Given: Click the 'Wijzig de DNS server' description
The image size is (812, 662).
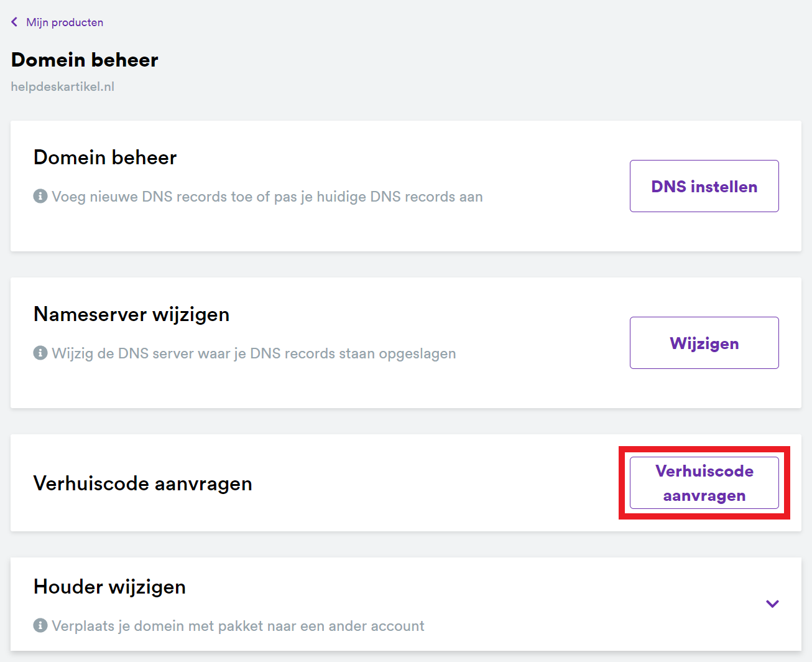Looking at the screenshot, I should (254, 353).
